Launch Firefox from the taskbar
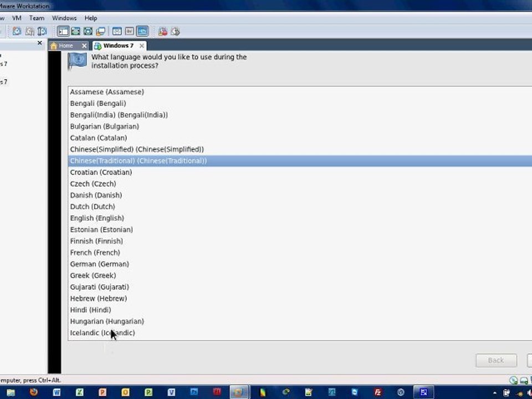This screenshot has width=532, height=399. [x=34, y=392]
